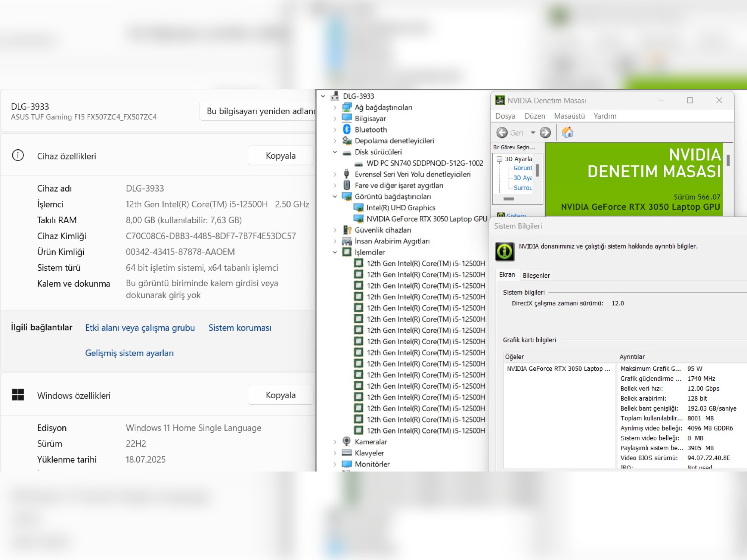Select NVIDIA GeForce RTX 3050 Laptop GPU device
The width and height of the screenshot is (747, 560).
[x=427, y=219]
